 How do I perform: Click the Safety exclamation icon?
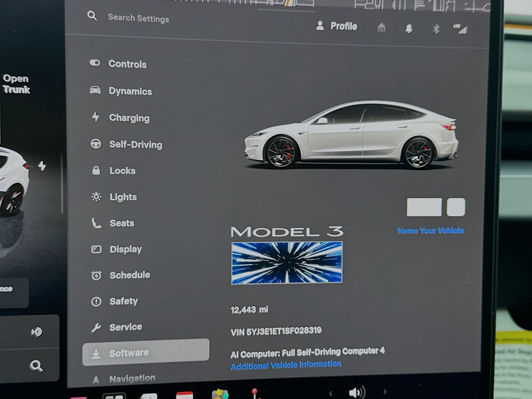coord(96,301)
